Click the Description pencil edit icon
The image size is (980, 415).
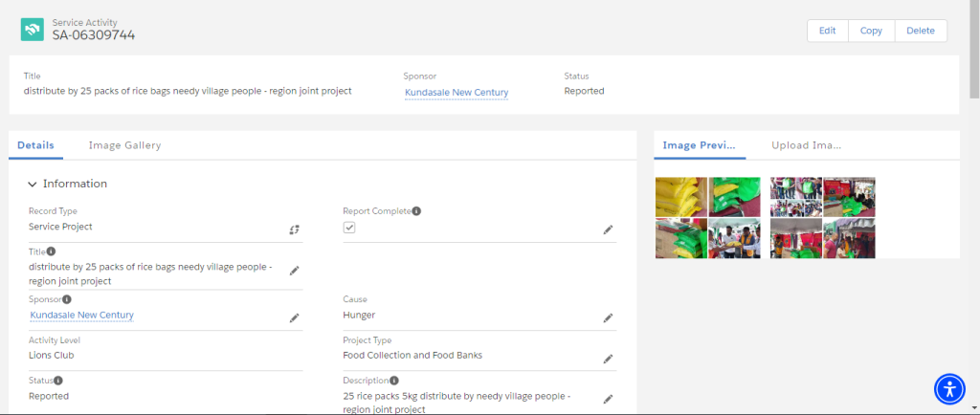(x=608, y=399)
